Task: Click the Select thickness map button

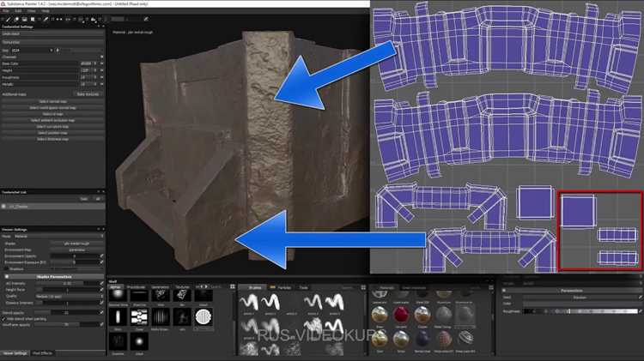Action: click(x=52, y=139)
